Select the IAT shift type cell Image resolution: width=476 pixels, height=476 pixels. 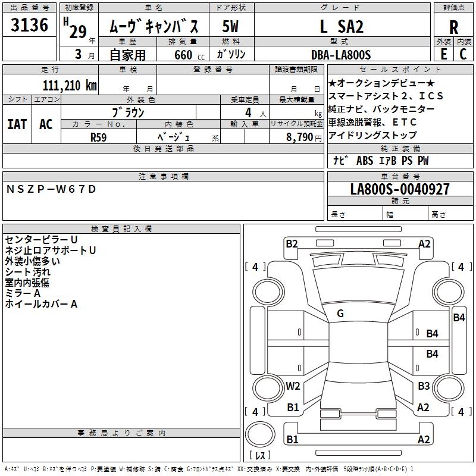click(x=17, y=124)
